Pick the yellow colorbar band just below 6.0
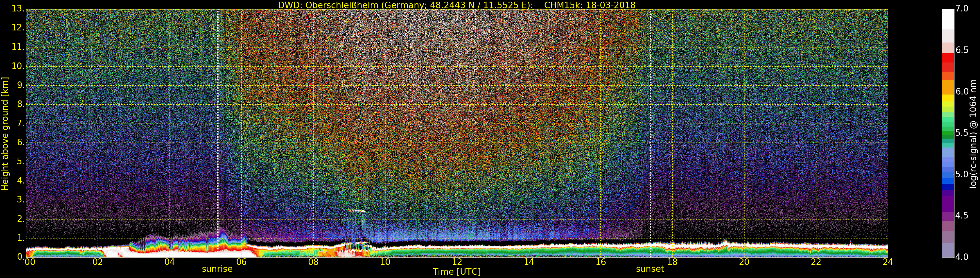The width and height of the screenshot is (980, 278). 948,97
